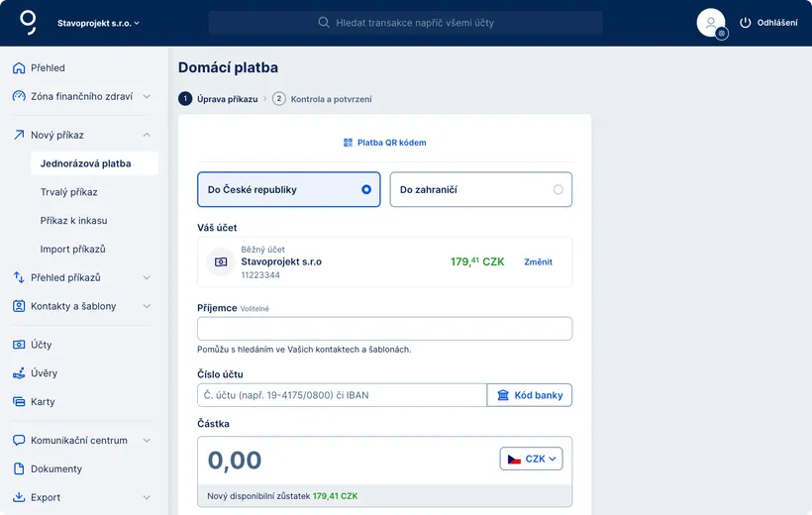Click the Karty card icon
Image resolution: width=812 pixels, height=515 pixels.
19,402
